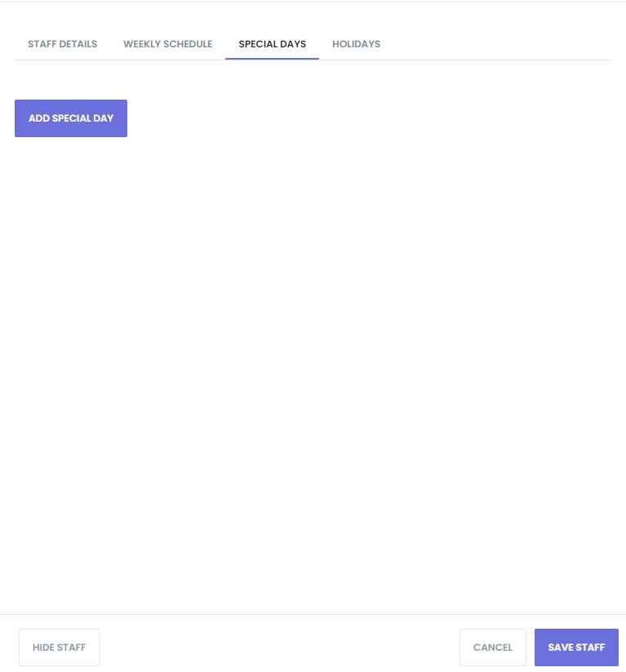626x672 pixels.
Task: Show holidays for this staff member
Action: click(356, 44)
